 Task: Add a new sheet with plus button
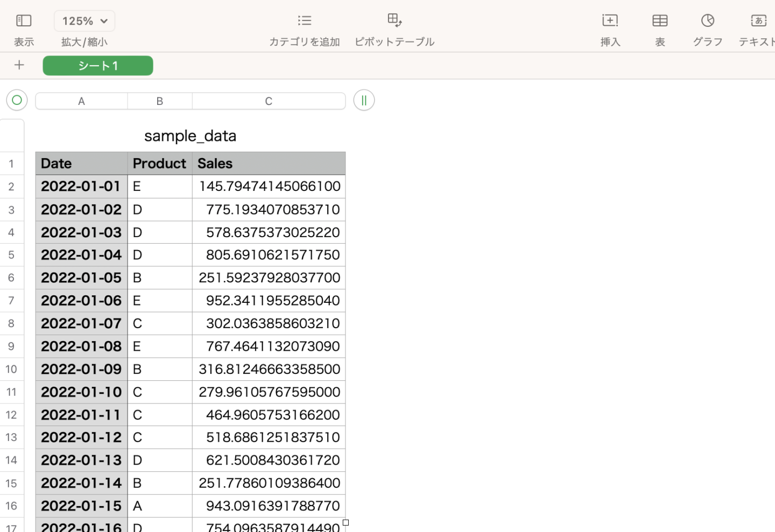pos(19,65)
